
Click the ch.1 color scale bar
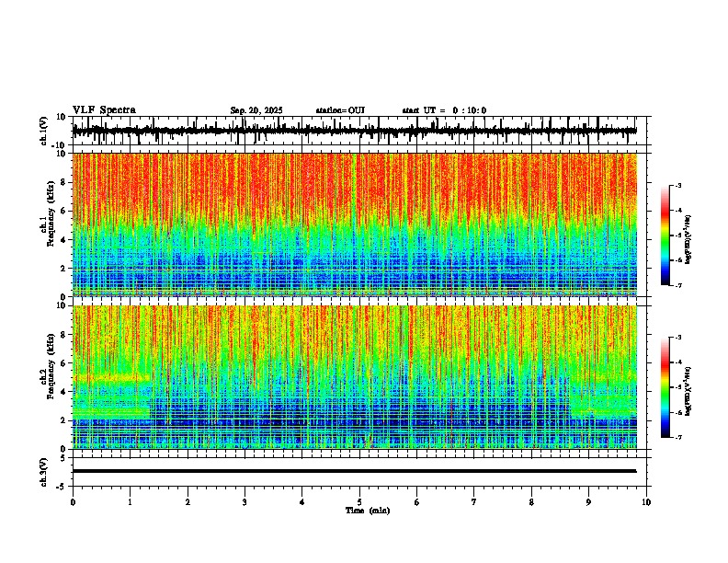tap(665, 236)
